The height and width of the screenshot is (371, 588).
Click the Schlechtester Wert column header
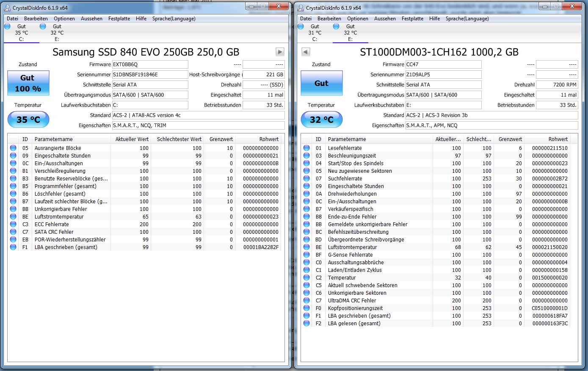177,139
